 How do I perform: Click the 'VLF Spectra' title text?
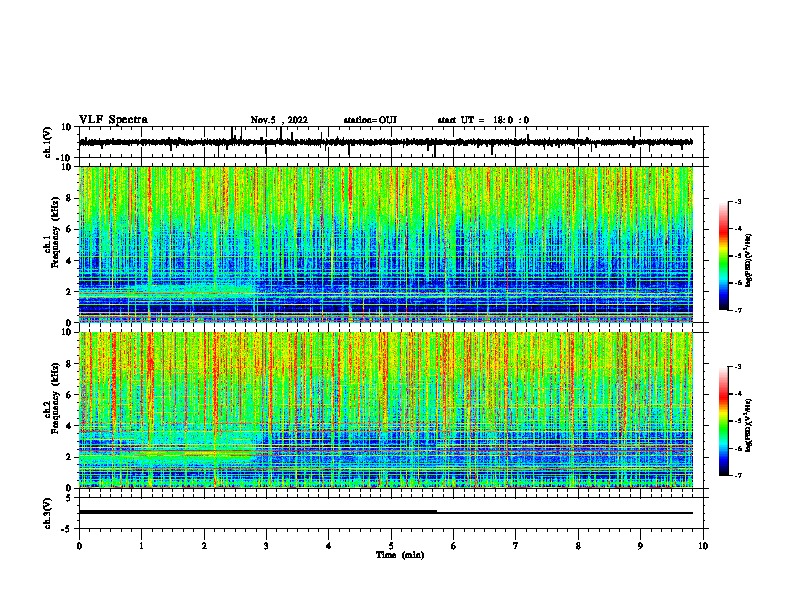coord(113,120)
